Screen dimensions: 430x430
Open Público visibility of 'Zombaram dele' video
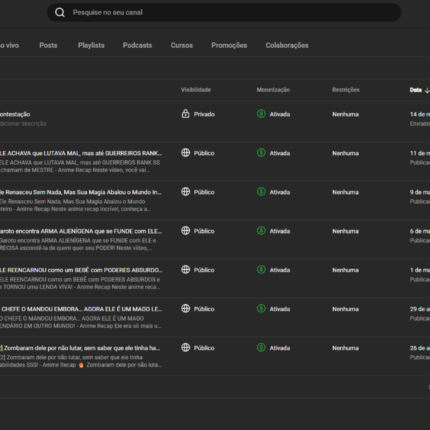[x=204, y=348]
